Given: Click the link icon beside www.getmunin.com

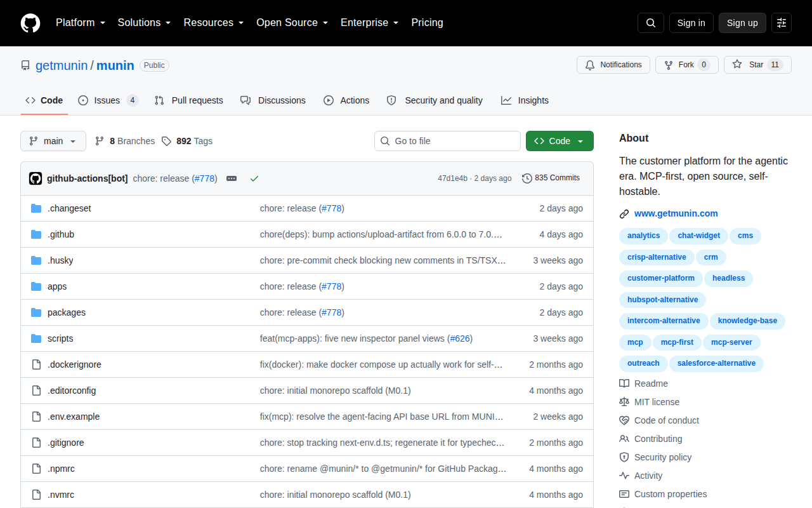Looking at the screenshot, I should 624,214.
